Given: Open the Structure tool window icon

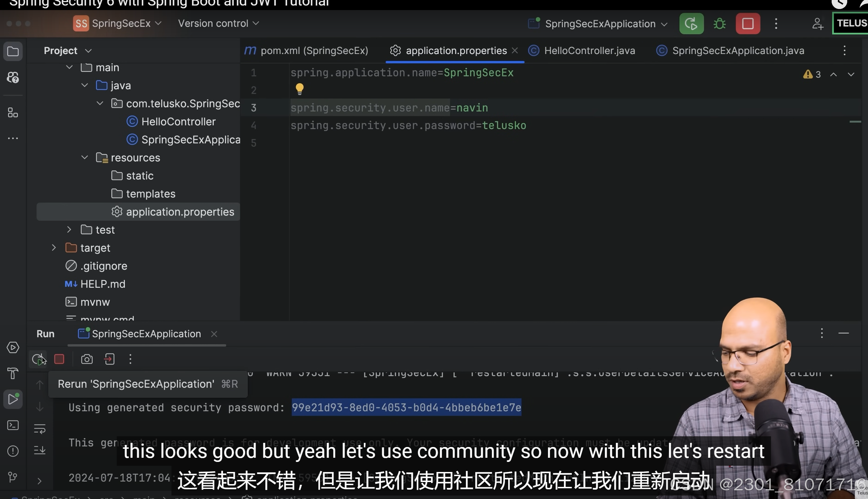Looking at the screenshot, I should (13, 113).
